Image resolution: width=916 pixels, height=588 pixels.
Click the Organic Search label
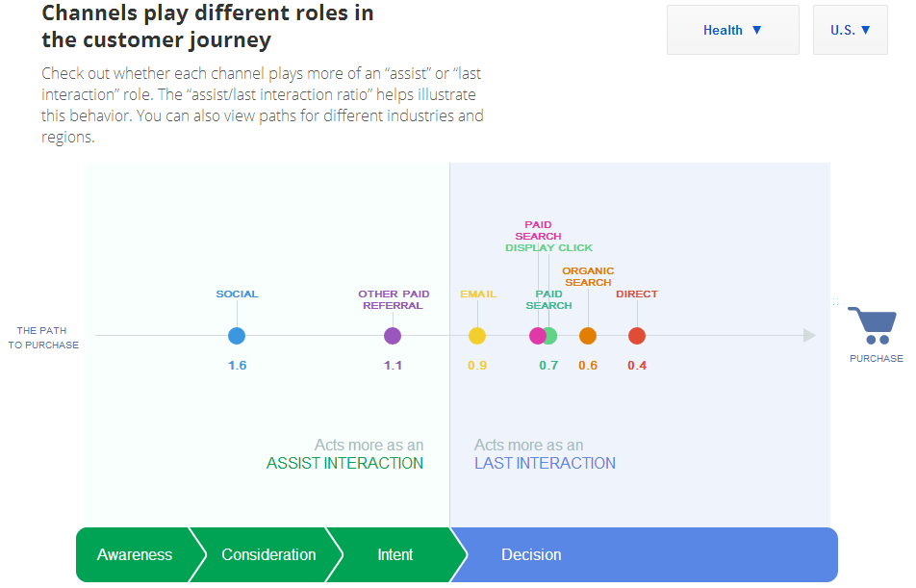tap(588, 277)
